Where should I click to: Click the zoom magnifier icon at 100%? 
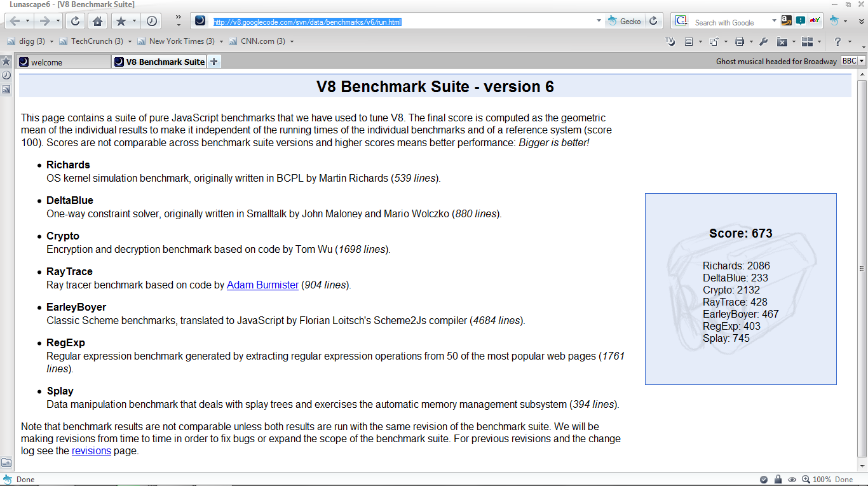click(x=806, y=480)
